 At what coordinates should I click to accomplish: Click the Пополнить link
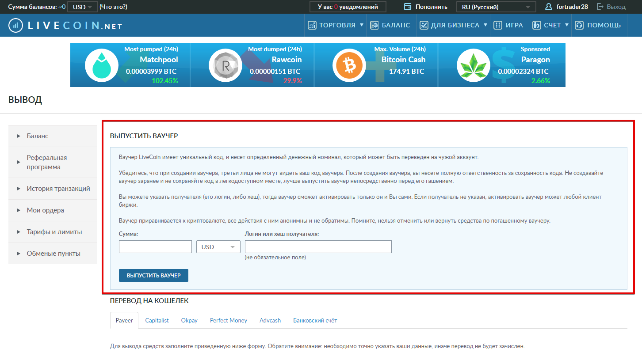431,7
